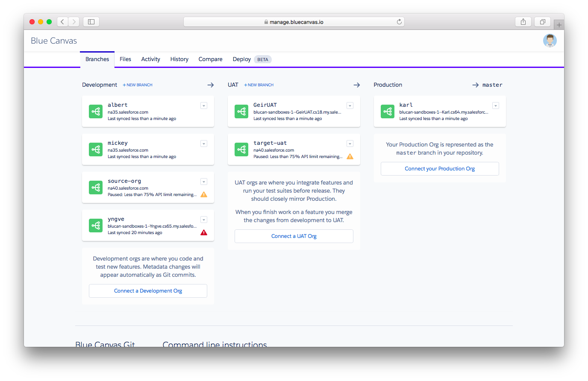Viewport: 588px width, 381px height.
Task: Click the manage.bluecanvas.io address bar
Action: [294, 22]
